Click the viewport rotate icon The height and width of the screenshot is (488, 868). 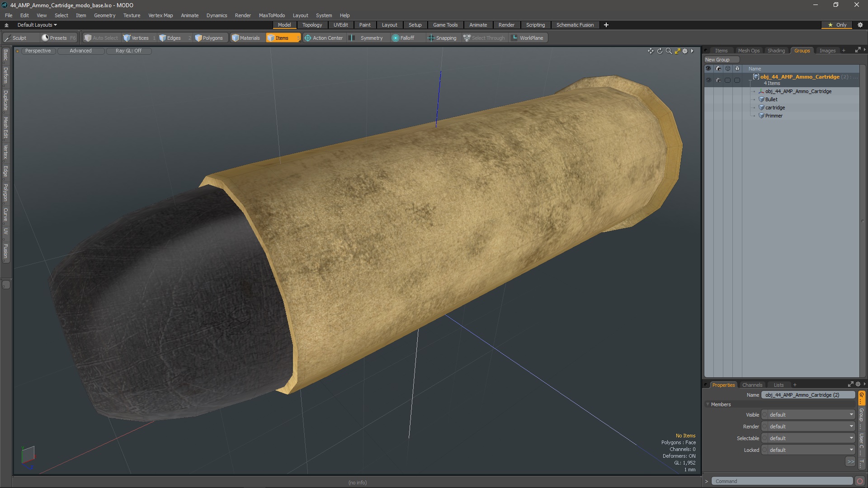coord(660,51)
